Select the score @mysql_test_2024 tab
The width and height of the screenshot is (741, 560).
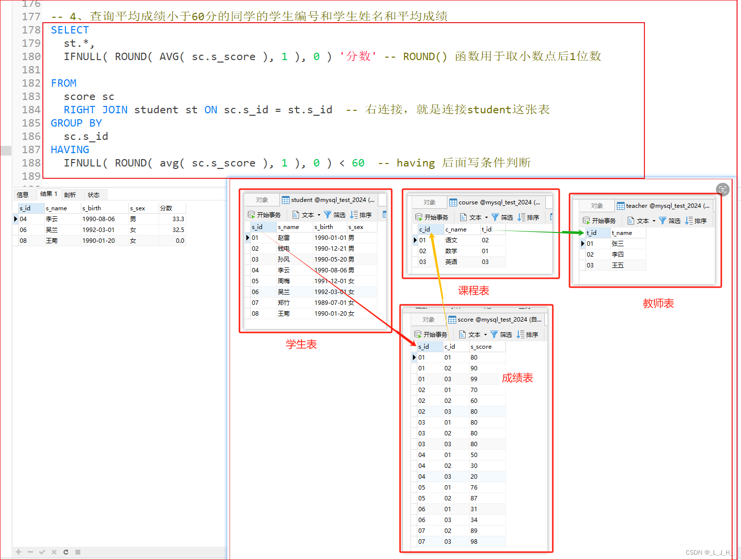click(495, 320)
